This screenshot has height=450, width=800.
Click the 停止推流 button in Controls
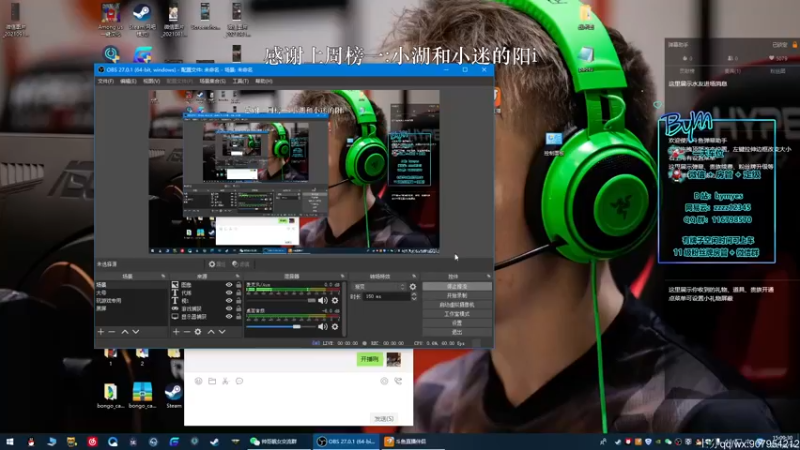tap(457, 287)
